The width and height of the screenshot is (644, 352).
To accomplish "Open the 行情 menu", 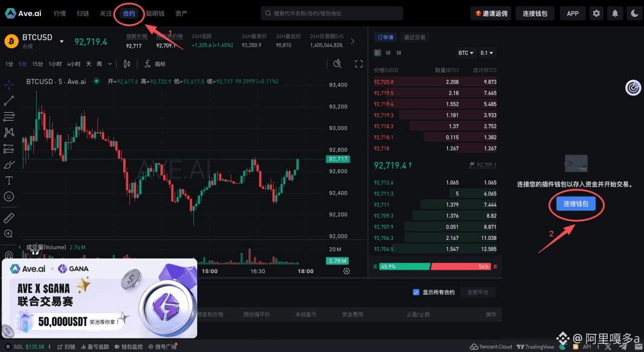I will [x=59, y=14].
